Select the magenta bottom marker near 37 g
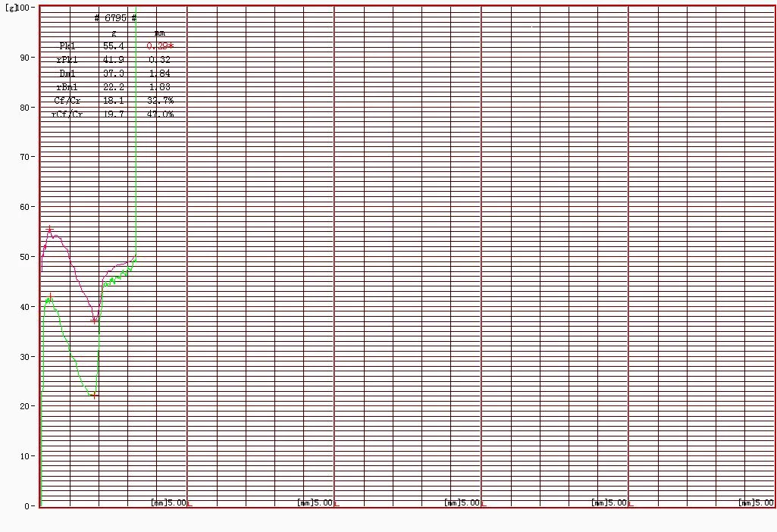Image resolution: width=777 pixels, height=532 pixels. tap(94, 320)
